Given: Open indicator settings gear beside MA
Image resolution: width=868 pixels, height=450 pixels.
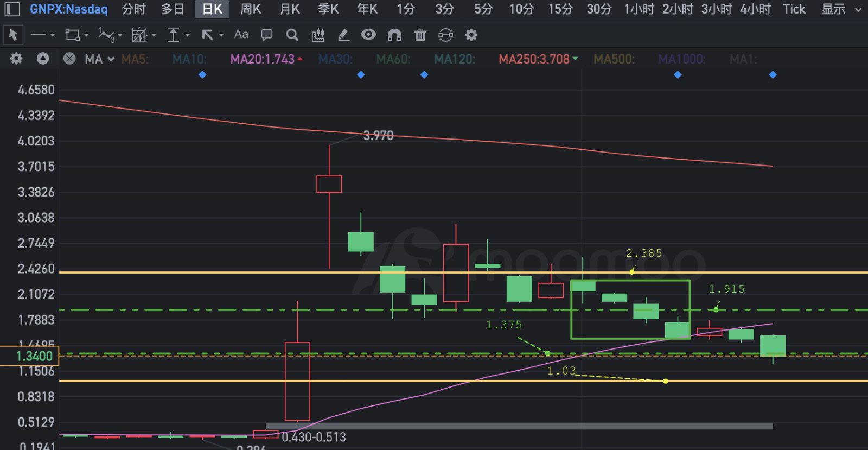Looking at the screenshot, I should [16, 59].
